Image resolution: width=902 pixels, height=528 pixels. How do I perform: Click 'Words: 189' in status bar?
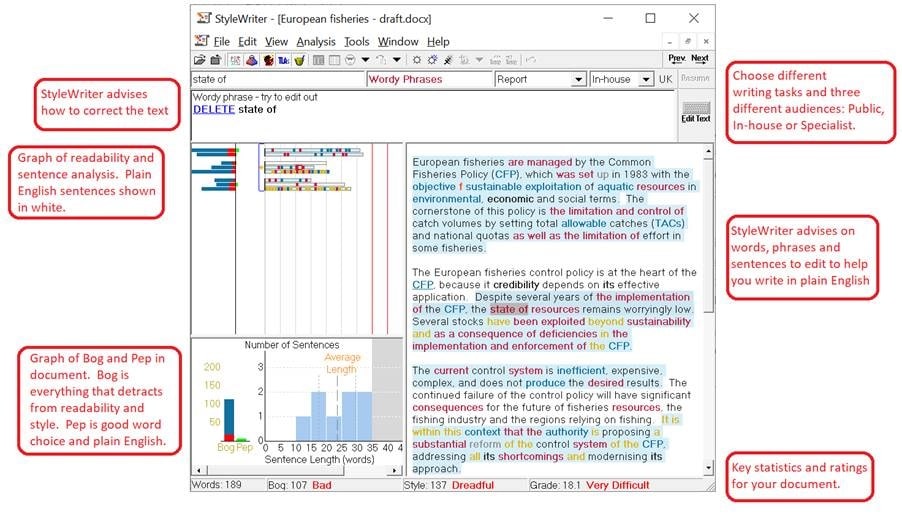pos(216,485)
